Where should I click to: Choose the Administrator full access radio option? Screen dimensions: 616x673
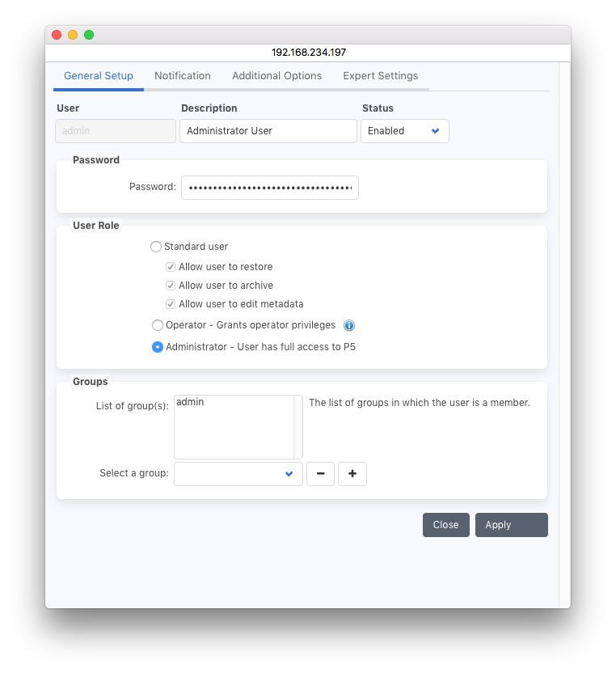158,347
